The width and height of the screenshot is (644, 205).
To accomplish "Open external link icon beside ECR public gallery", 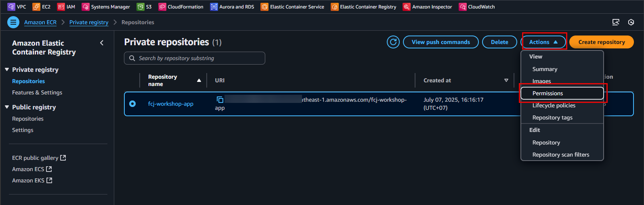I will click(63, 158).
